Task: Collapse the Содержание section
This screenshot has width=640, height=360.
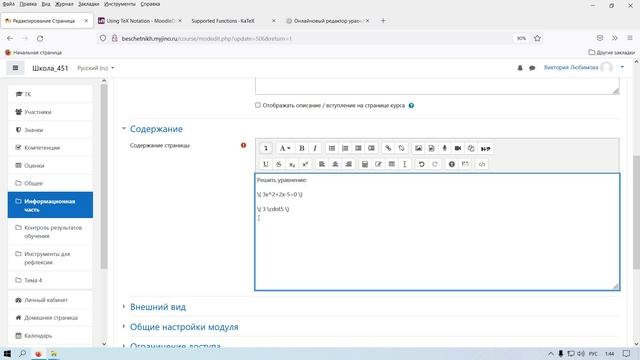Action: click(x=156, y=129)
